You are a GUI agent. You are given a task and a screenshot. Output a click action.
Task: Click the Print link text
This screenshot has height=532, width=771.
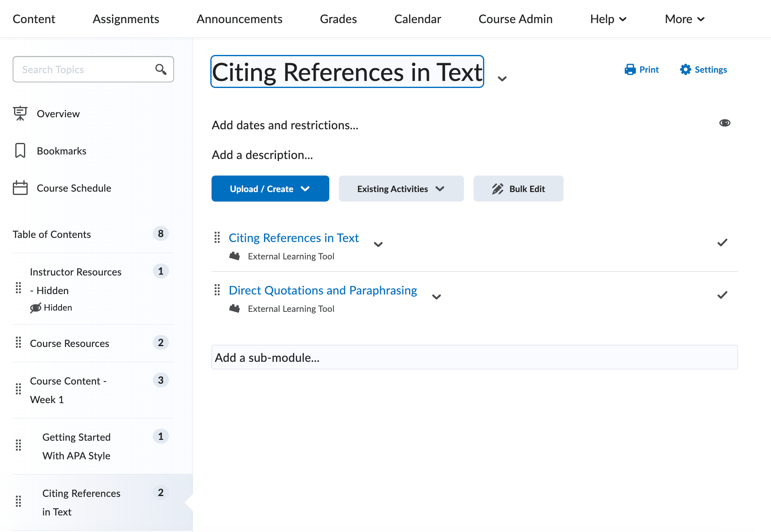point(649,69)
